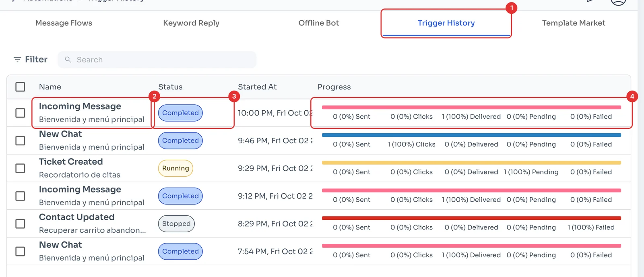Select the Trigger History tab
The height and width of the screenshot is (277, 644).
pyautogui.click(x=446, y=23)
